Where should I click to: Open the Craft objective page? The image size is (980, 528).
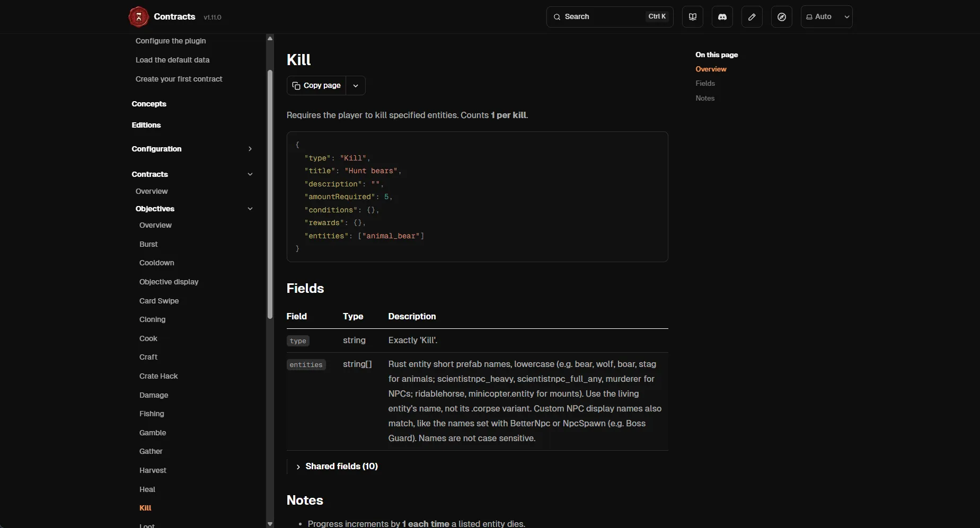click(148, 357)
